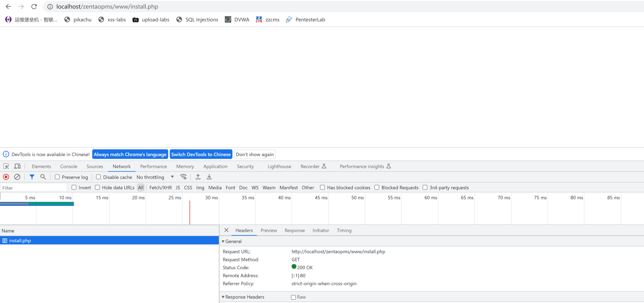The image size is (644, 303).
Task: Enable the Preserve log checkbox
Action: coord(57,177)
